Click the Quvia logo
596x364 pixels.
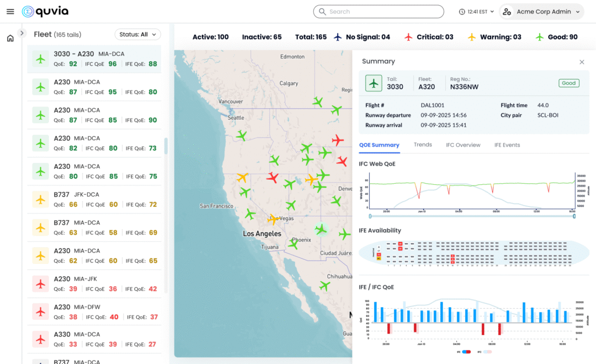(x=45, y=11)
